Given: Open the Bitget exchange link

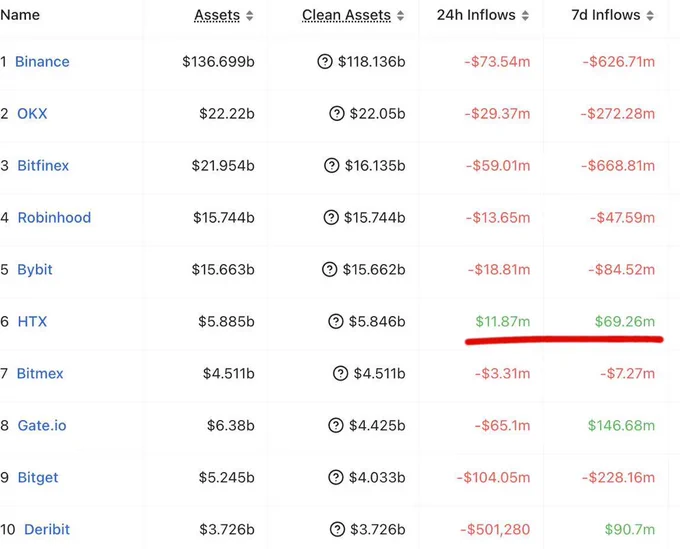Looking at the screenshot, I should point(38,478).
